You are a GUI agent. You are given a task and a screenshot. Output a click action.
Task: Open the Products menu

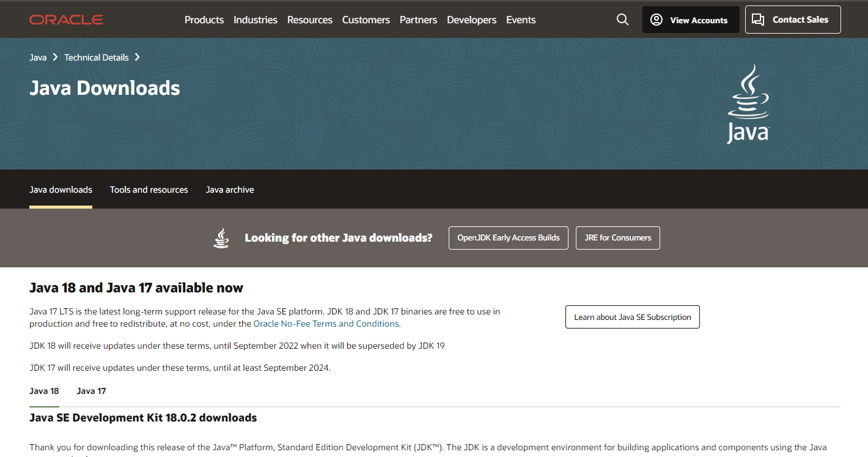[204, 20]
